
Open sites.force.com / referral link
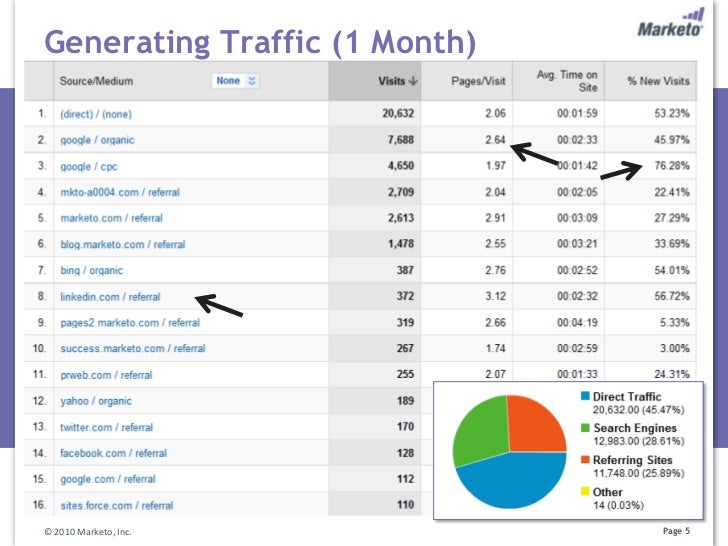point(117,505)
